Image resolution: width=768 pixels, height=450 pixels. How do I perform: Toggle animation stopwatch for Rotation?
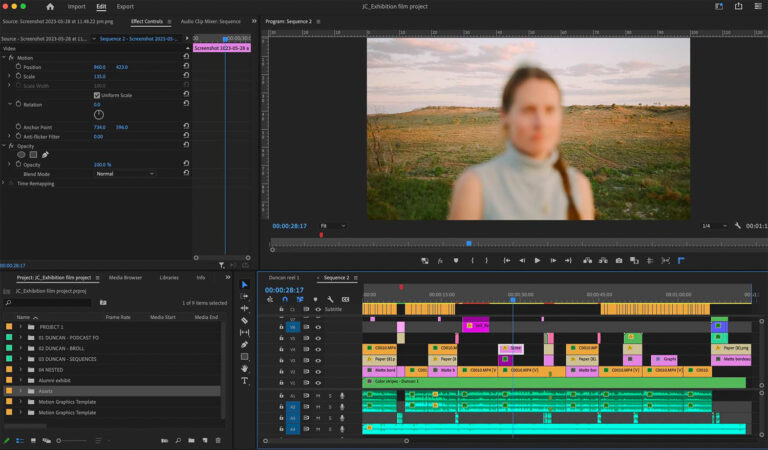point(18,104)
